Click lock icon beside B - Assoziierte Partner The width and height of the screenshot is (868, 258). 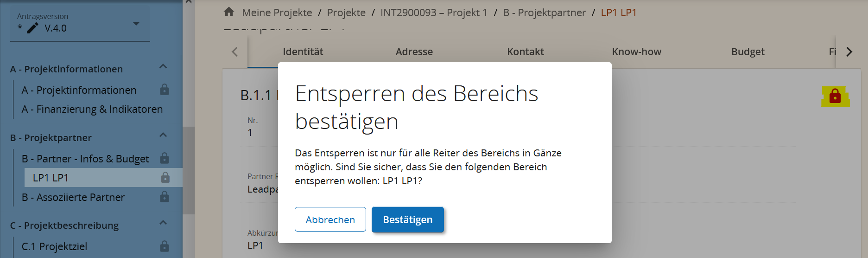pos(165,197)
